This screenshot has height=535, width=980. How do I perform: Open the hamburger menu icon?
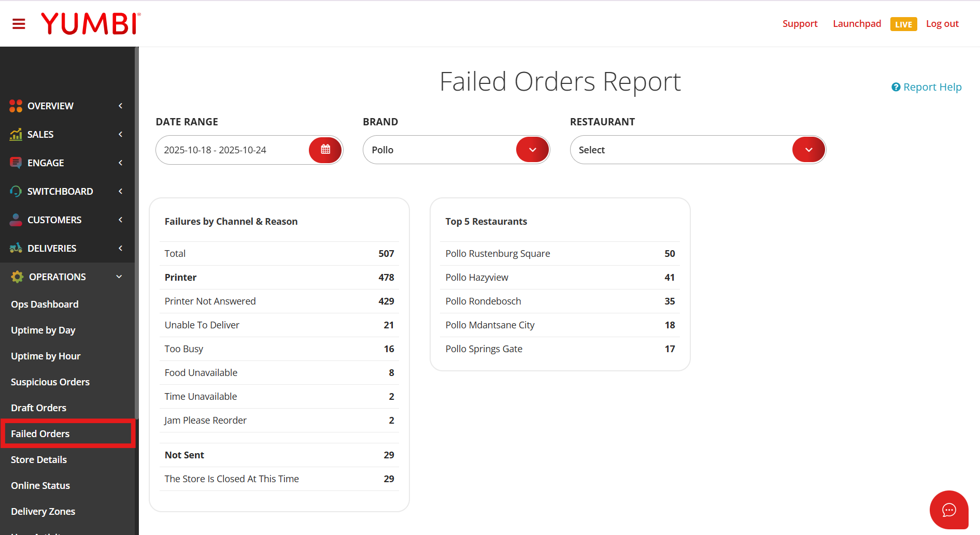(x=19, y=24)
